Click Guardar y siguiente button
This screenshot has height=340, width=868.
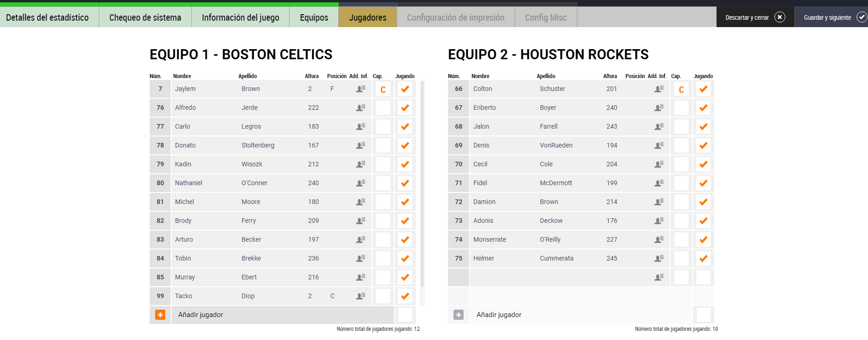coord(832,17)
